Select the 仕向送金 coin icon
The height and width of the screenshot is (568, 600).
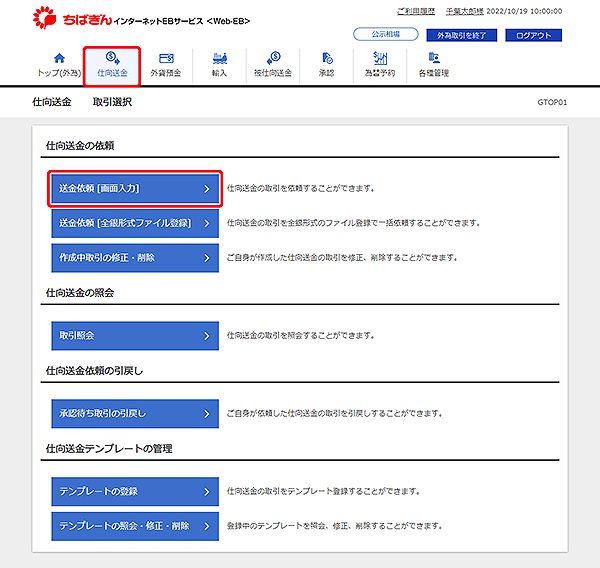(112, 58)
